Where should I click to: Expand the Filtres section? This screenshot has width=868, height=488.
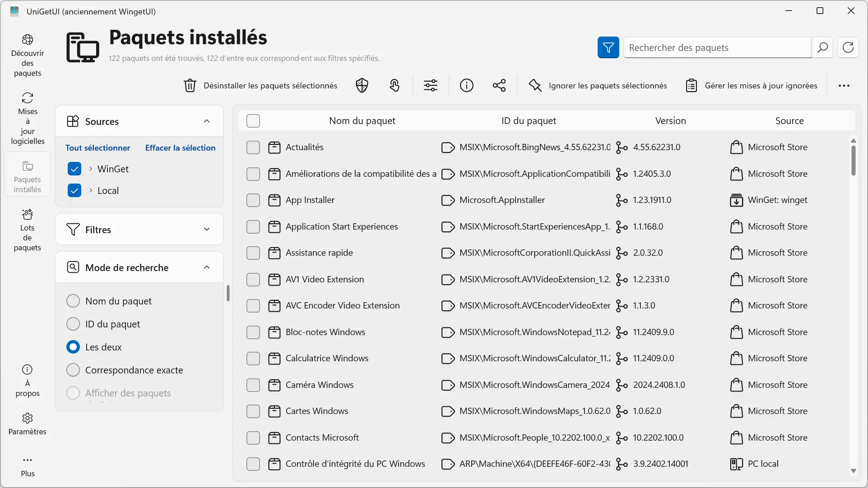click(207, 229)
